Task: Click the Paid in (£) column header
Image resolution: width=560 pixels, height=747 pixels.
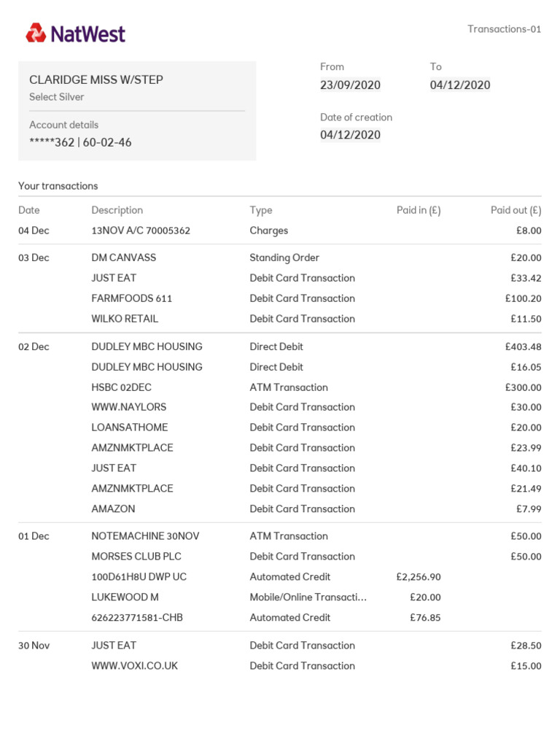Action: 419,210
